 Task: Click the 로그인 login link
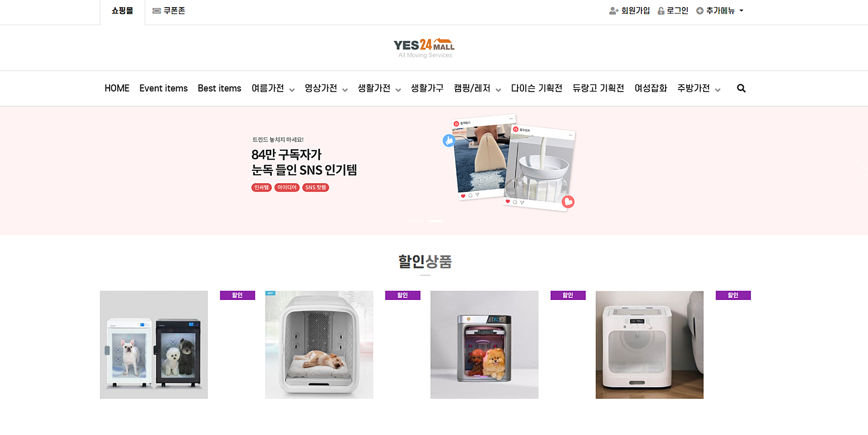click(x=673, y=11)
